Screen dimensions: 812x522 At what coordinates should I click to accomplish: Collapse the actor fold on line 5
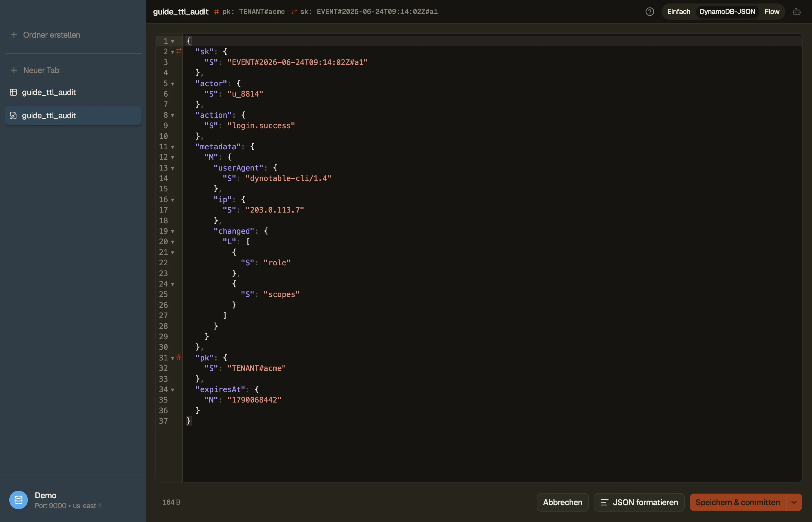(x=173, y=84)
